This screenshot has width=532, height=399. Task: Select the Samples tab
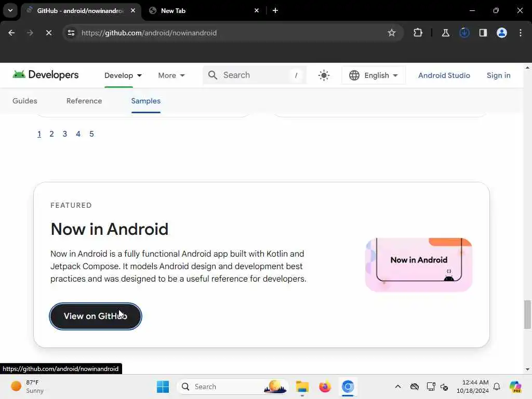point(146,101)
